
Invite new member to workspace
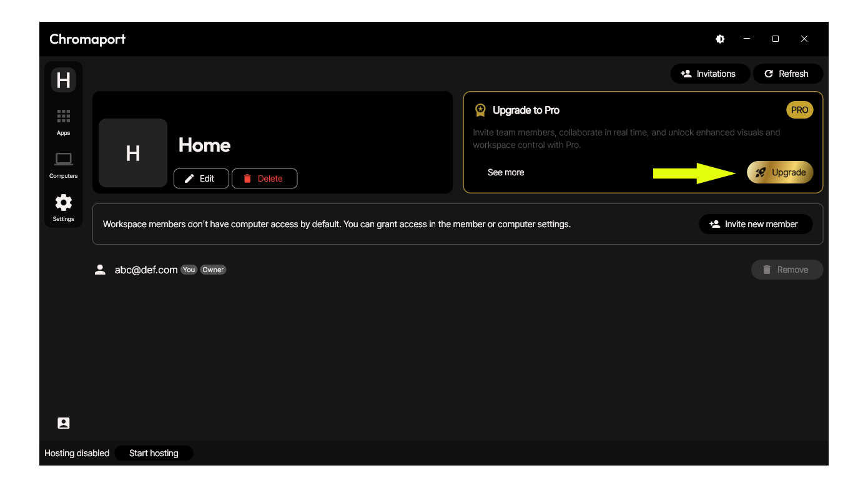pyautogui.click(x=755, y=224)
